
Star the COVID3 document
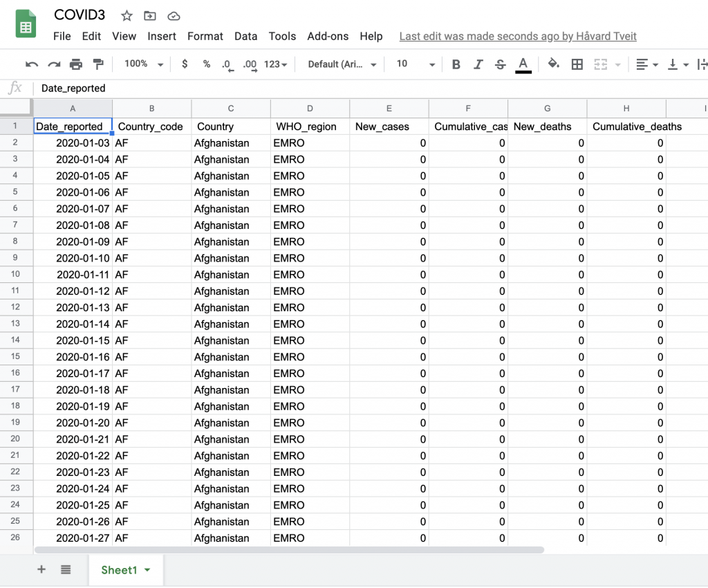click(127, 17)
